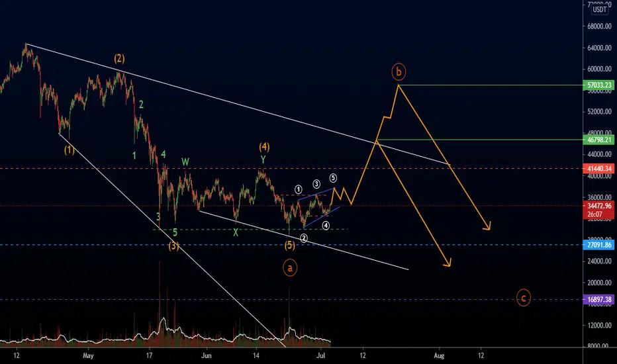Select the circled orange 'a' wave label

pos(290,268)
